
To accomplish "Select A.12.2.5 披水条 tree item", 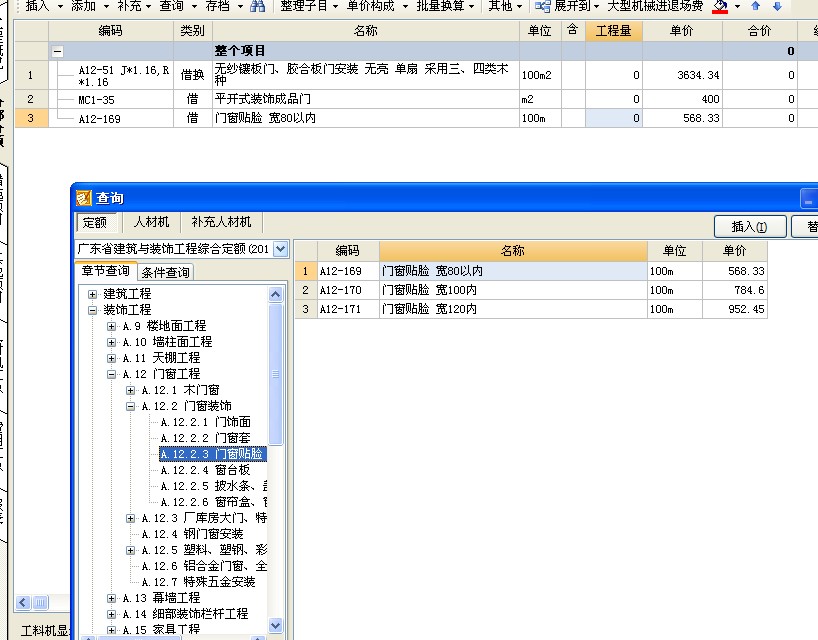I will point(214,486).
